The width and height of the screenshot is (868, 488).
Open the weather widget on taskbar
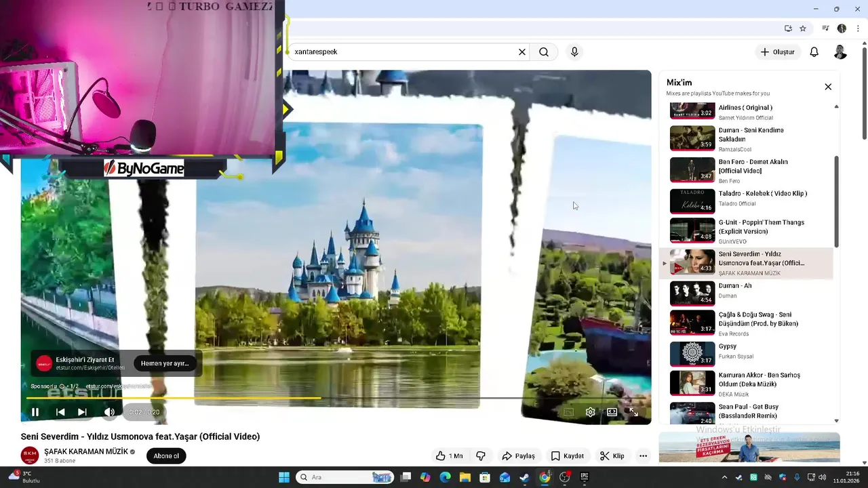[x=24, y=477]
